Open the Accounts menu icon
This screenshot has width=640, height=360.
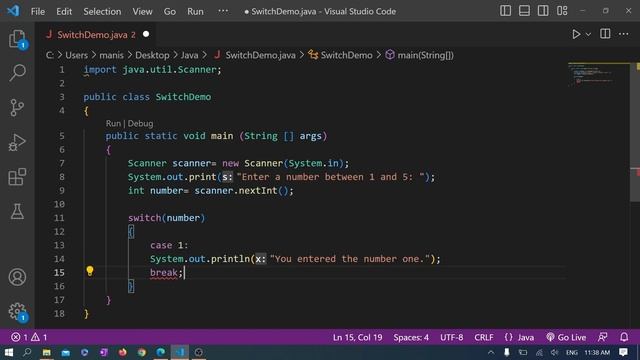tap(17, 277)
